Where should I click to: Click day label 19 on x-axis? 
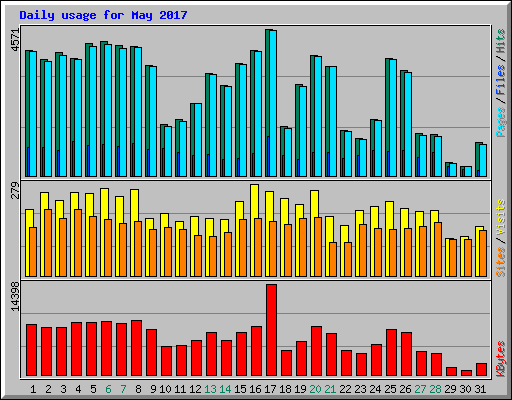click(300, 389)
